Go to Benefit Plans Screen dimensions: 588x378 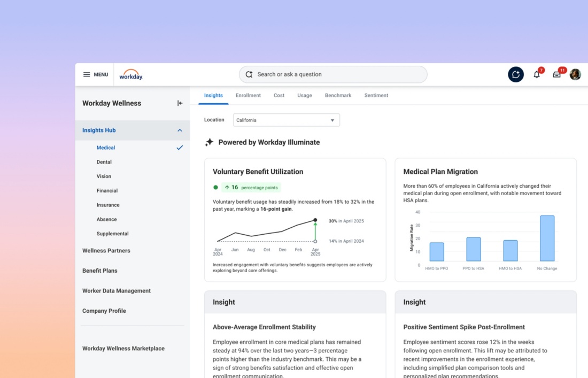point(100,271)
